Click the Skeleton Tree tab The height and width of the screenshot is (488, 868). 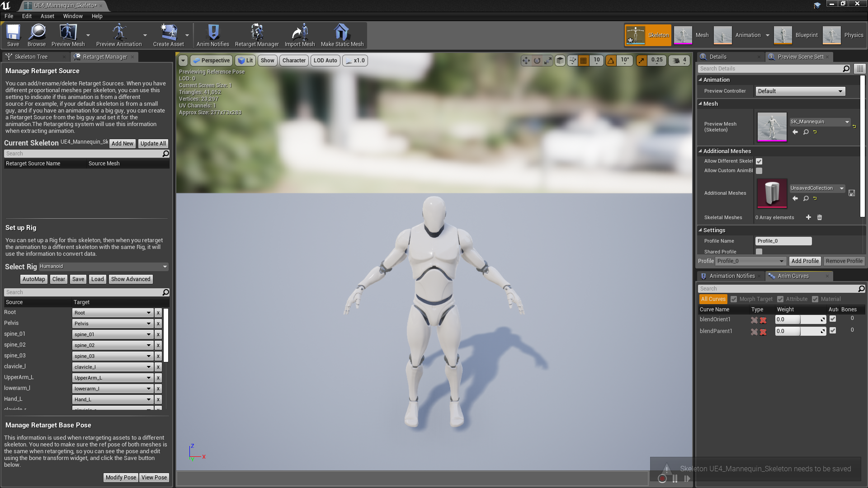pyautogui.click(x=31, y=56)
